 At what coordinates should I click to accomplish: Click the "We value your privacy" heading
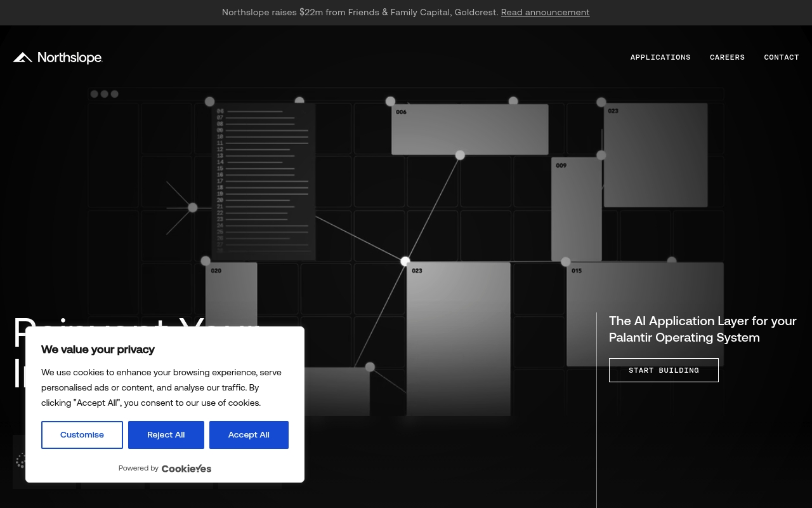click(x=98, y=349)
